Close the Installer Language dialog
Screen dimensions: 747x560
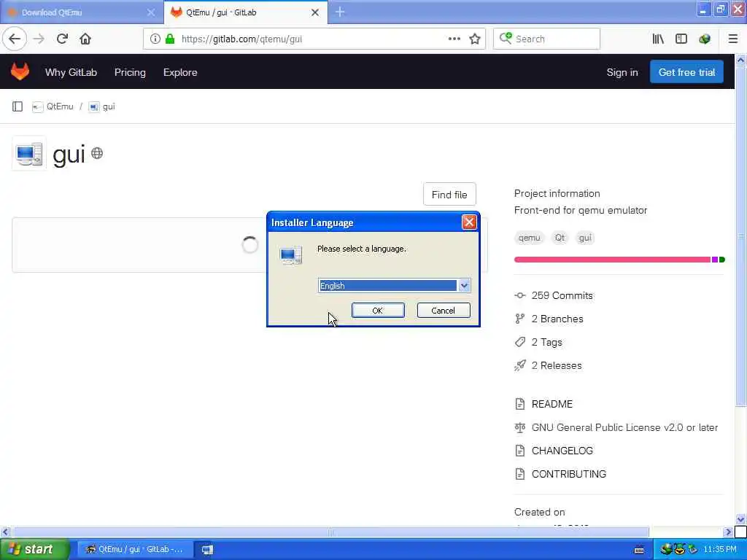(x=469, y=222)
